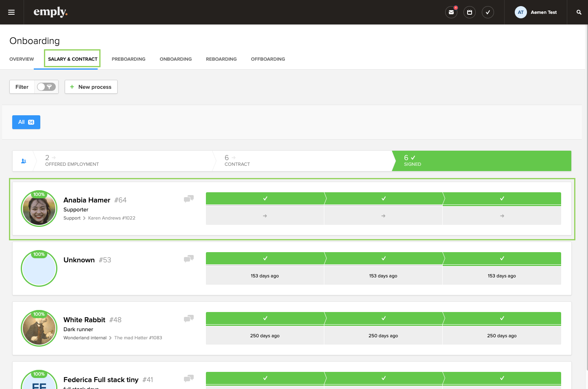The width and height of the screenshot is (588, 389).
Task: Open the inbox envelope with notification badge
Action: [451, 12]
